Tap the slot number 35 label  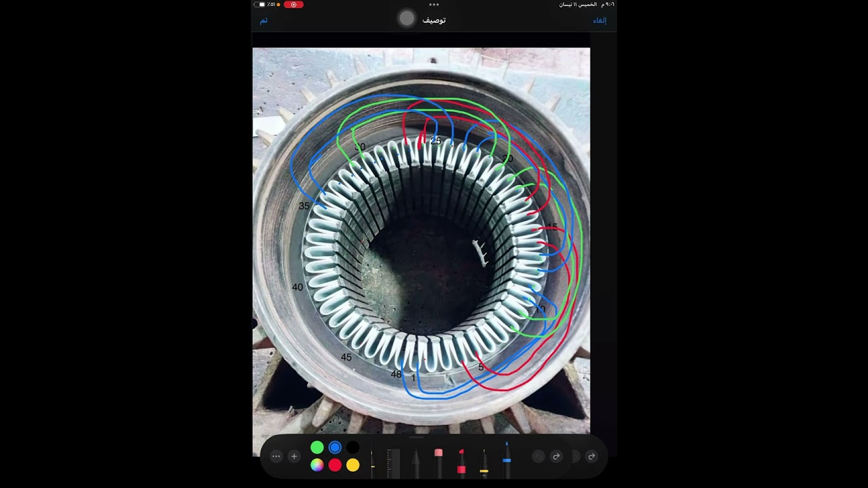click(x=304, y=206)
